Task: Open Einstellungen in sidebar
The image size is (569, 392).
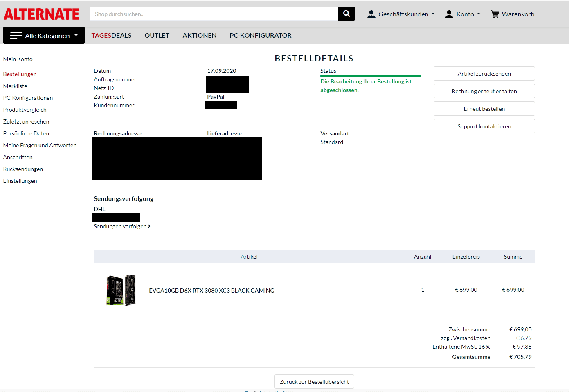Action: point(20,181)
